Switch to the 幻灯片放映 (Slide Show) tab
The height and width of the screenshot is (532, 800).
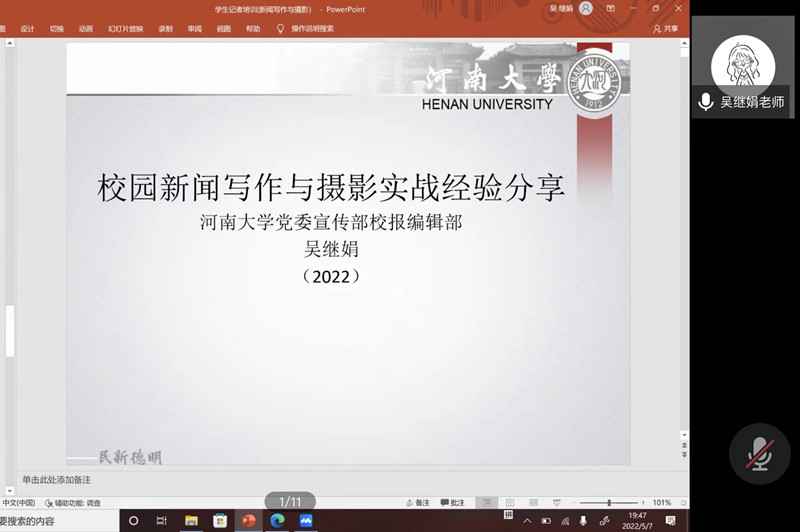click(x=125, y=29)
